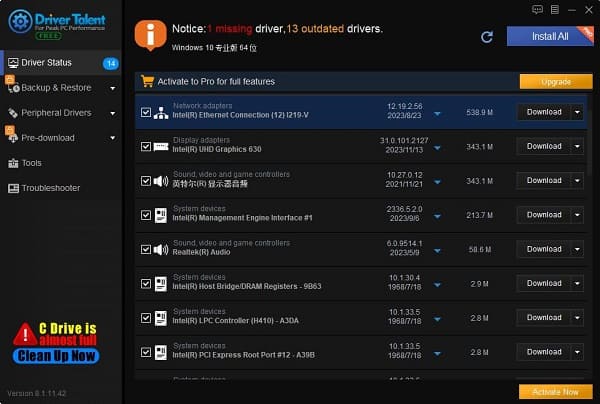Toggle checkbox for version 10.27.0.12 sound driver

(146, 181)
